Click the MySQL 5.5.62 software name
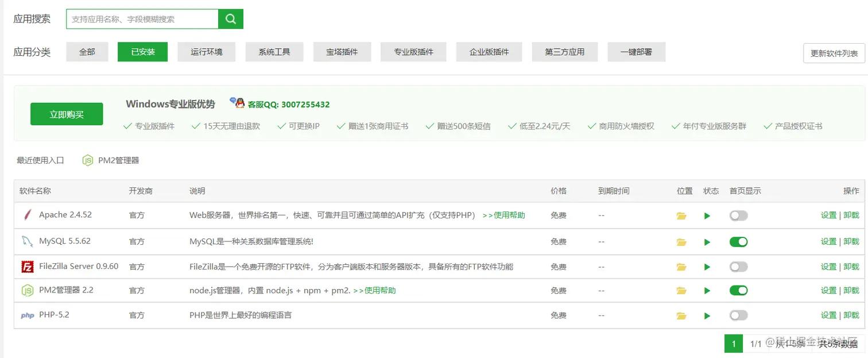 point(65,241)
